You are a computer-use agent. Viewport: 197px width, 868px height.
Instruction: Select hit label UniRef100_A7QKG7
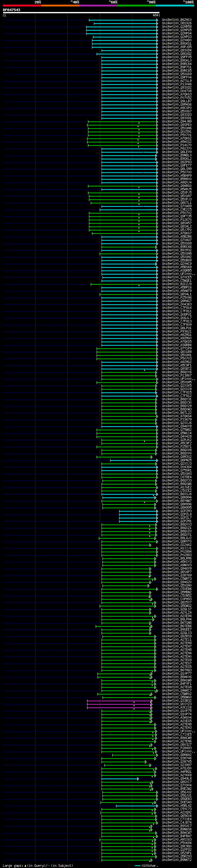(x=177, y=233)
